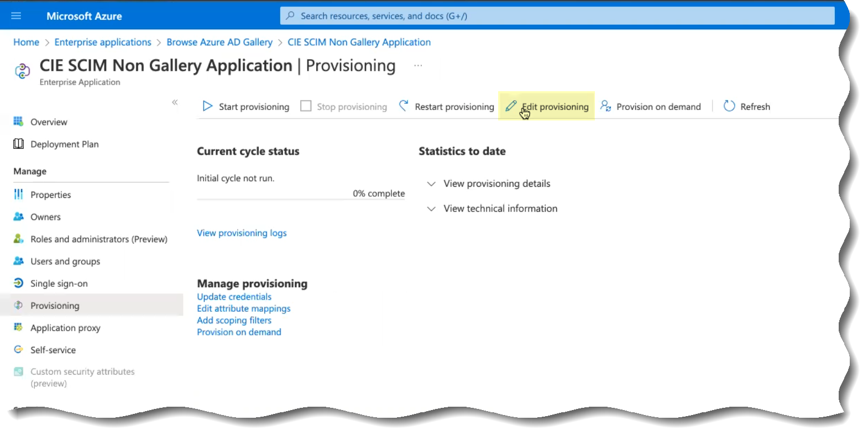
Task: Select Single sign-on from Manage menu
Action: tap(59, 283)
